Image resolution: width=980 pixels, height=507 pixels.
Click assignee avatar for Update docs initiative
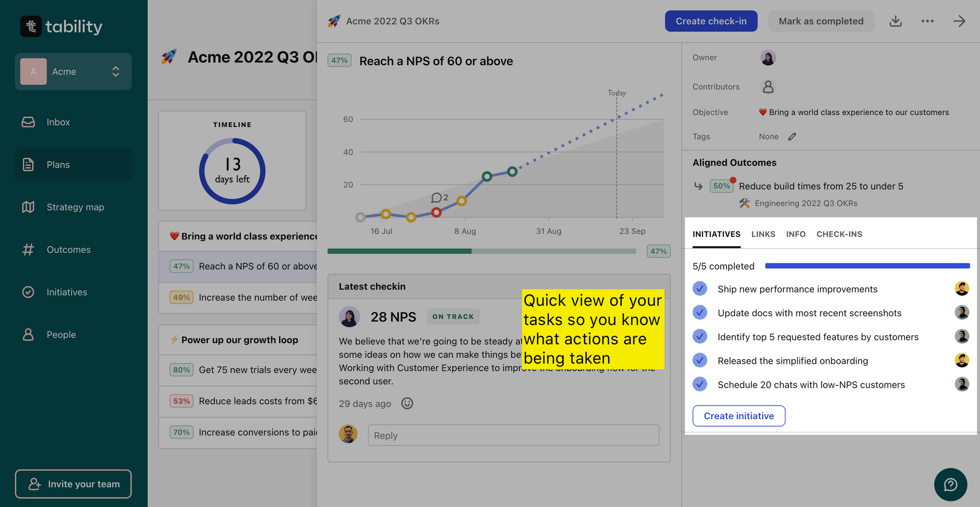962,313
